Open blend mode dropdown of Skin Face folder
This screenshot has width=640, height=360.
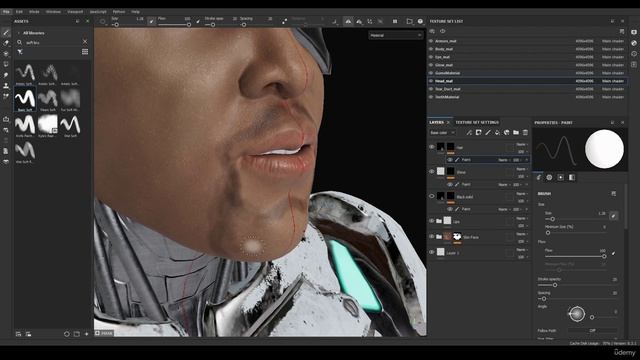coord(522,234)
